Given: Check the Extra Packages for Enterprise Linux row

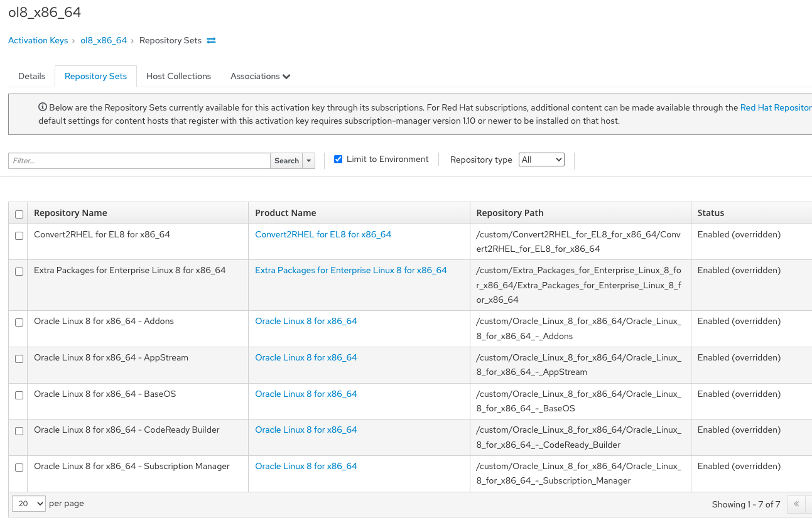Looking at the screenshot, I should (x=19, y=271).
